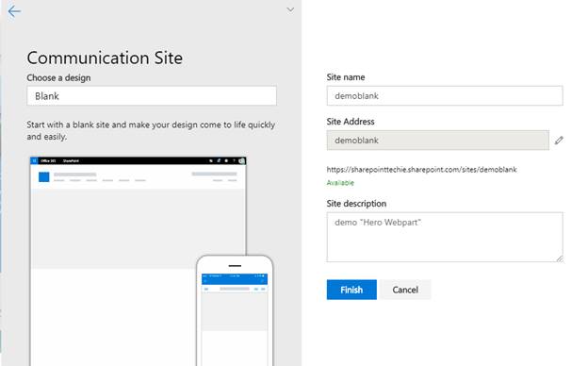Viewport: 588px width, 366px height.
Task: Click the Site Address field
Action: pyautogui.click(x=437, y=141)
